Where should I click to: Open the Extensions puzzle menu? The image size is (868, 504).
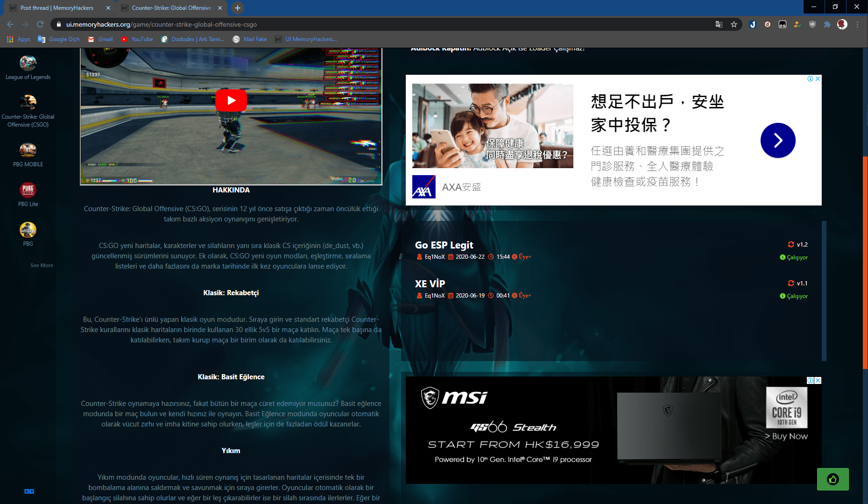point(827,24)
